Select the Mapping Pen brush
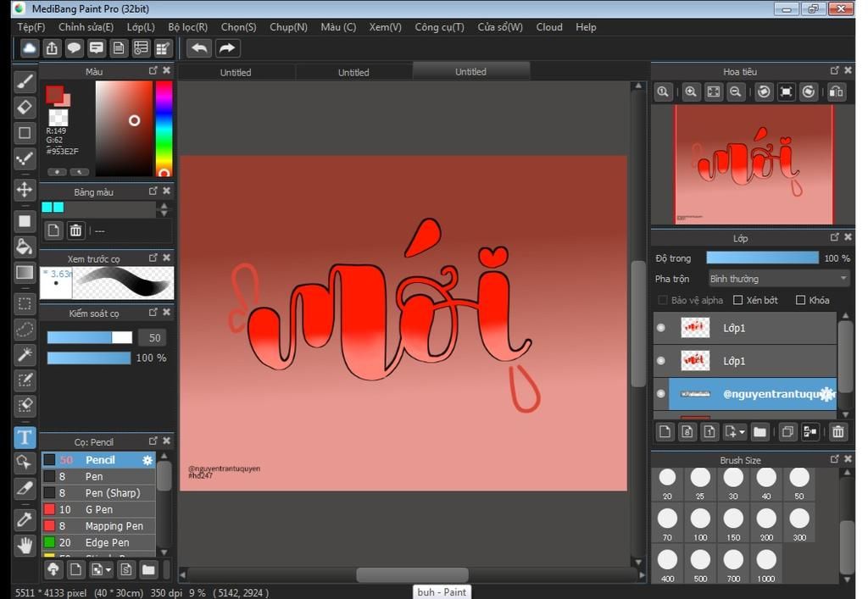 [x=98, y=526]
